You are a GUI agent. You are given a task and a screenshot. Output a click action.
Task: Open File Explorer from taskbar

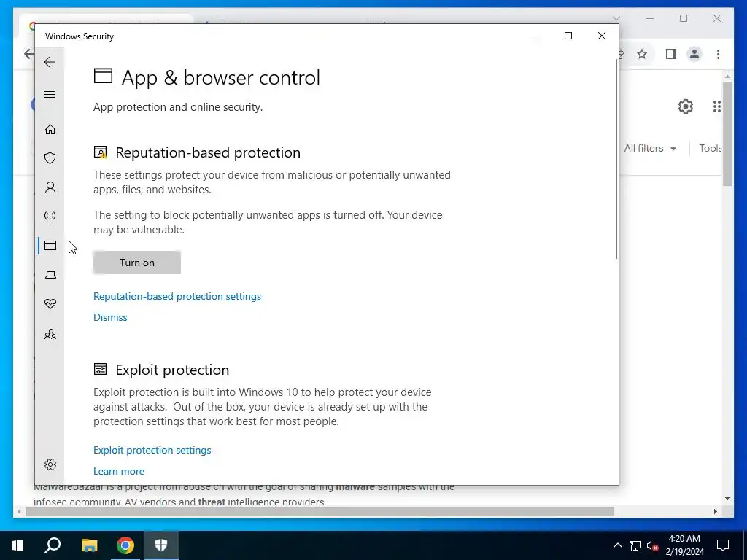89,545
